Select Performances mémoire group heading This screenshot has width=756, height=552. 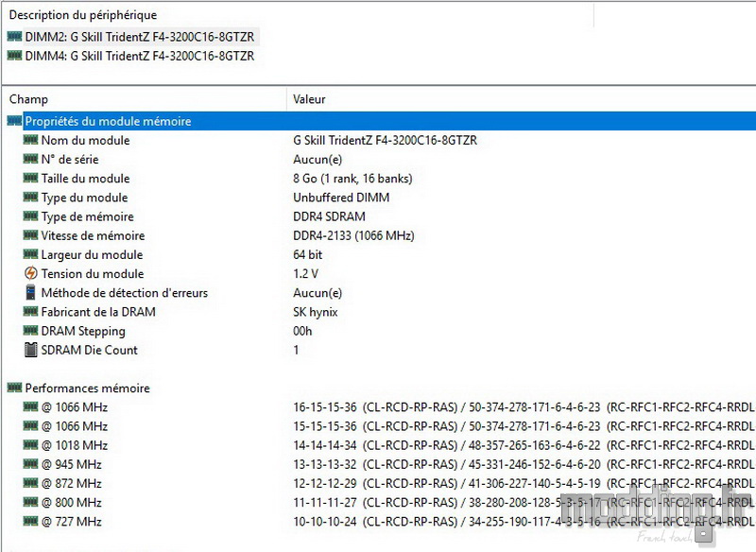(87, 388)
